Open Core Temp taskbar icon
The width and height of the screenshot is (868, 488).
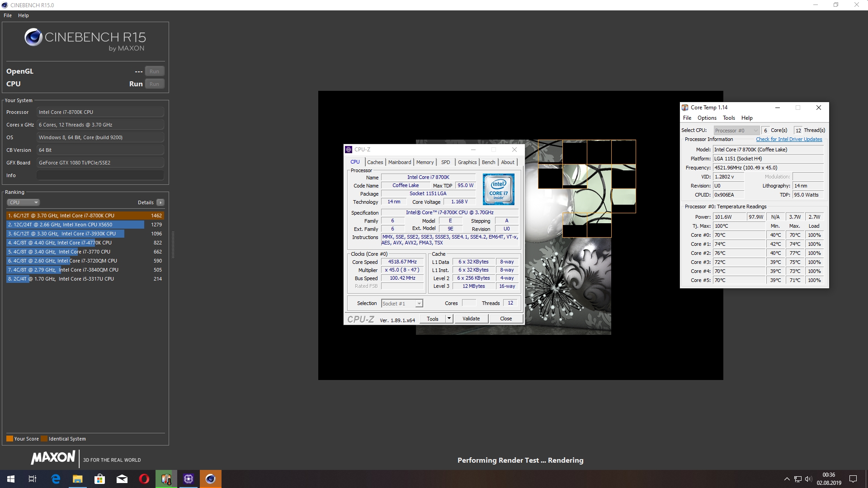pos(166,479)
